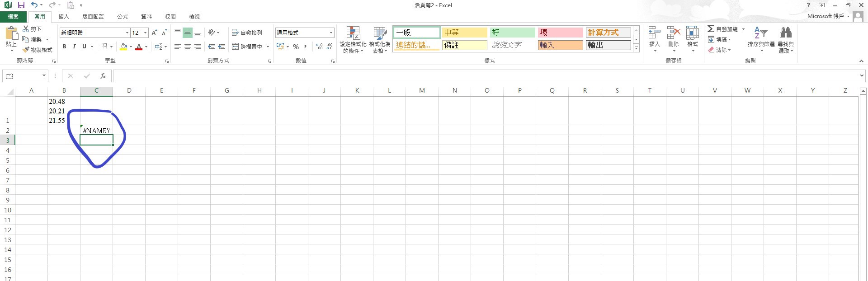Open the fill color dropdown arrow
The image size is (868, 281).
131,47
